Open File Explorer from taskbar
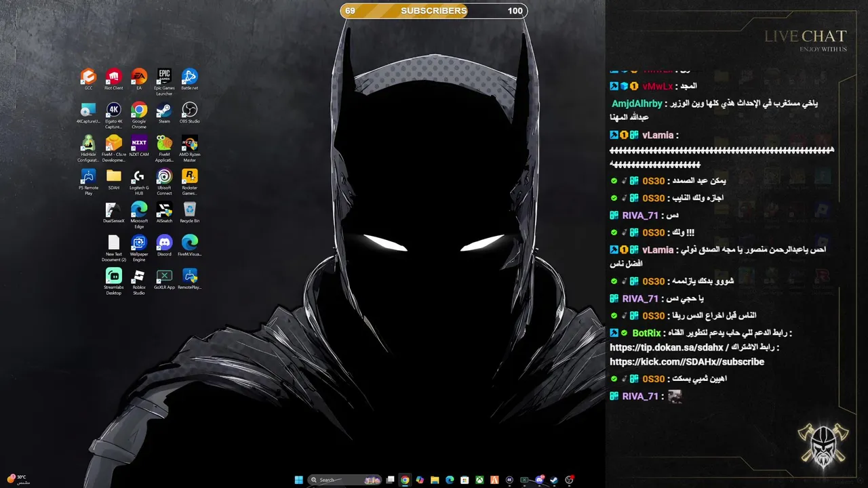This screenshot has width=868, height=488. point(435,480)
